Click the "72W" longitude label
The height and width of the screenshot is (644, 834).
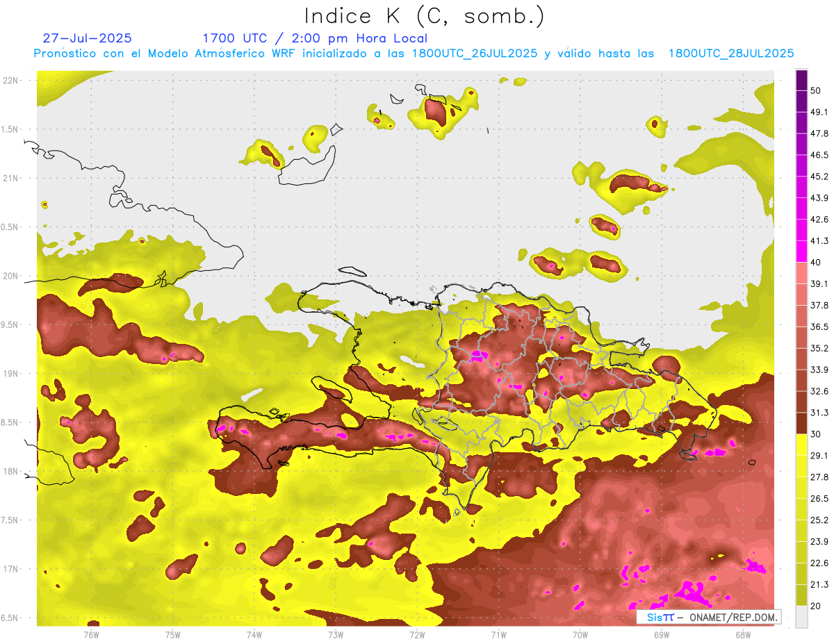point(417,634)
